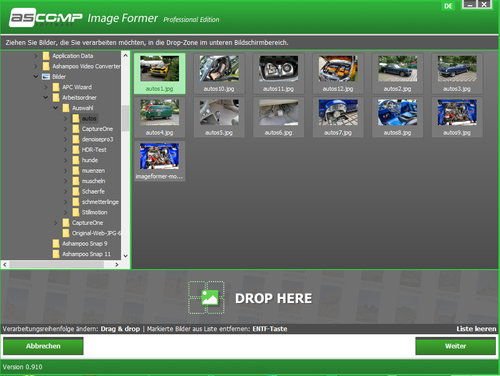500x376 pixels.
Task: Click the hunde folder icon
Action: tap(76, 160)
